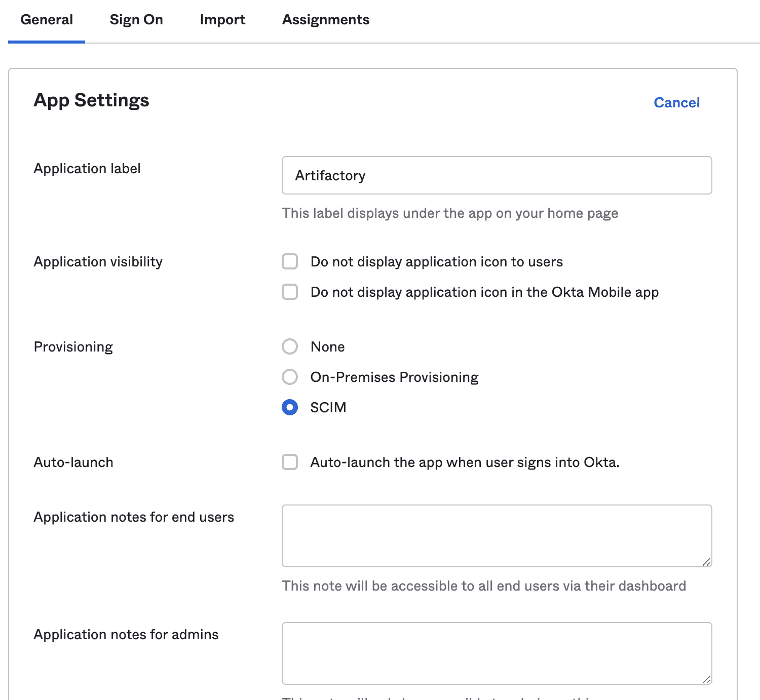Click the resize handle on admin notes box
This screenshot has height=700, width=760.
pyautogui.click(x=708, y=680)
